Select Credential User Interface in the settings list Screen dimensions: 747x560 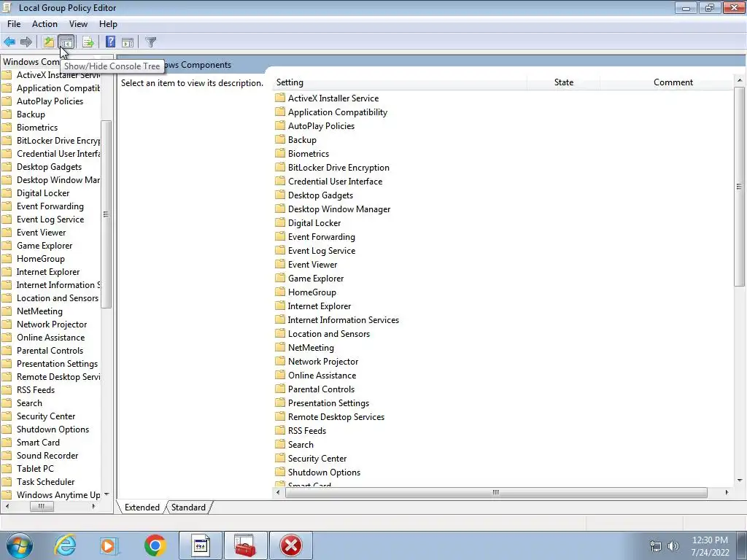(335, 181)
